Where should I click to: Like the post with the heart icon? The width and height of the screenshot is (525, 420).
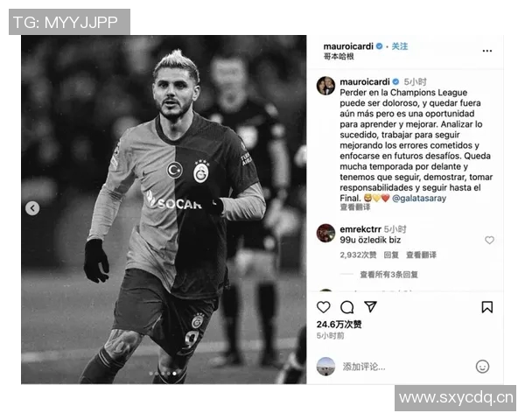tap(323, 307)
